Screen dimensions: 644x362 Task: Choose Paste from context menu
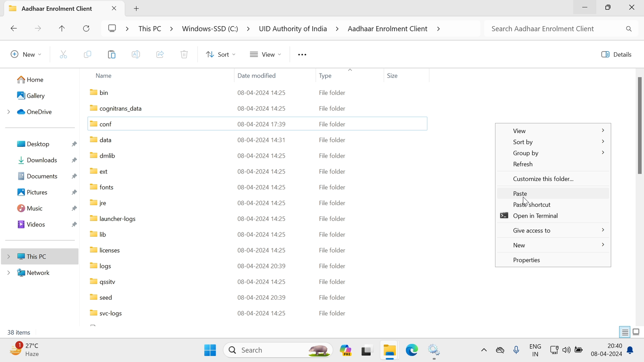[553, 193]
